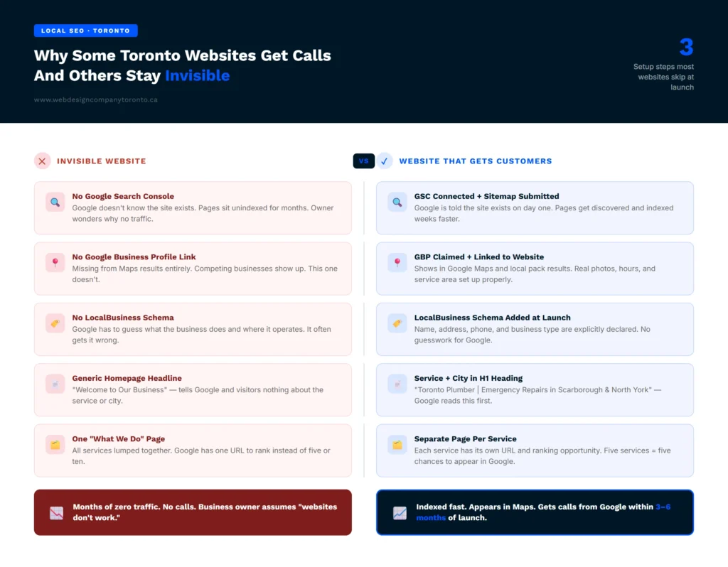Click the "GSC Connected + Sitemap Submitted" title
728x567 pixels.
[x=486, y=196]
